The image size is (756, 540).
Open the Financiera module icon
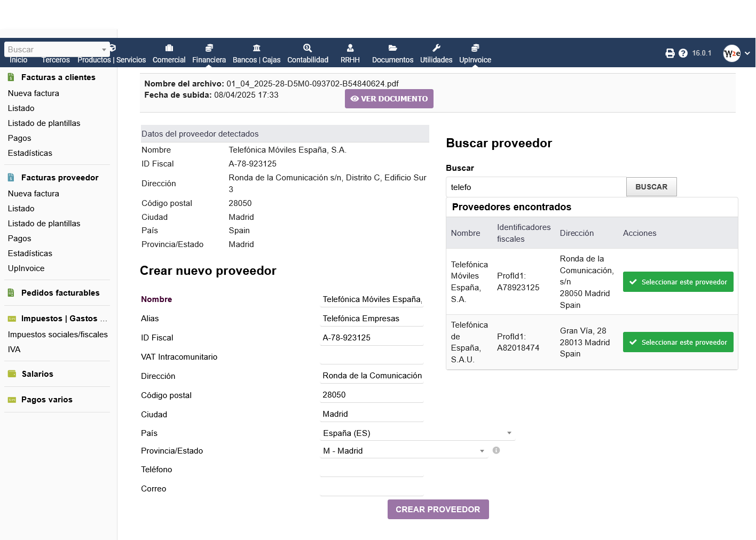pyautogui.click(x=209, y=48)
